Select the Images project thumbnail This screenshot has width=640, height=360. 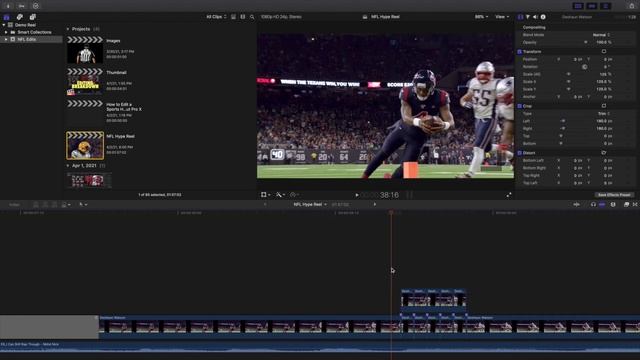pyautogui.click(x=85, y=50)
